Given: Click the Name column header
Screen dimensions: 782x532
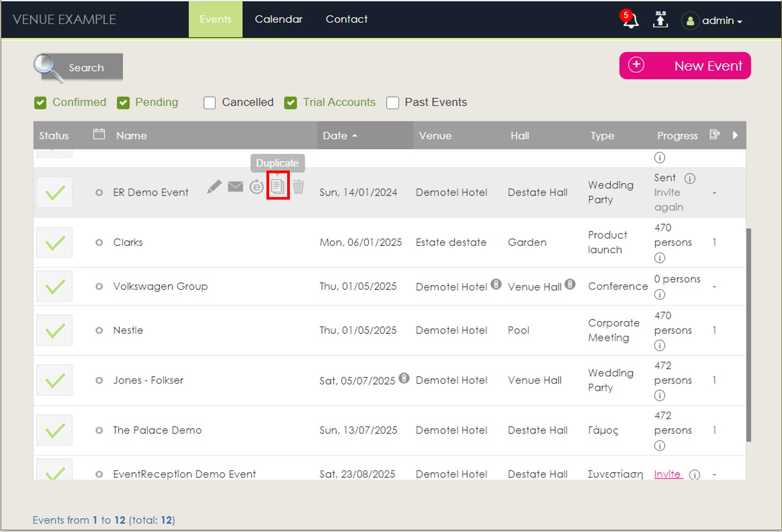Looking at the screenshot, I should pos(131,136).
